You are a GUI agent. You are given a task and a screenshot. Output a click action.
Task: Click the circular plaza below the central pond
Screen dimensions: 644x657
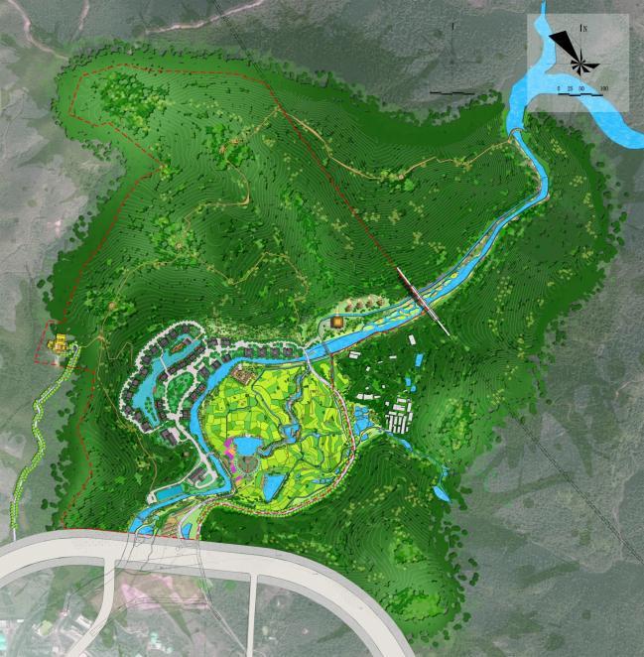click(x=247, y=463)
